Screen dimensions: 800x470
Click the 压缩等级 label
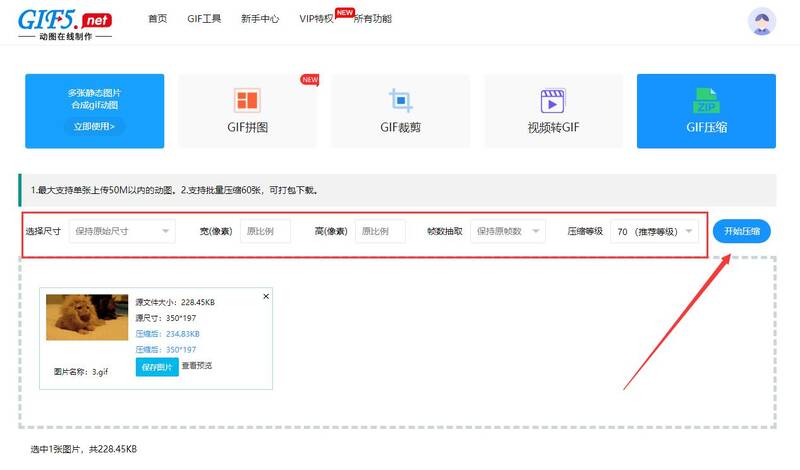585,231
